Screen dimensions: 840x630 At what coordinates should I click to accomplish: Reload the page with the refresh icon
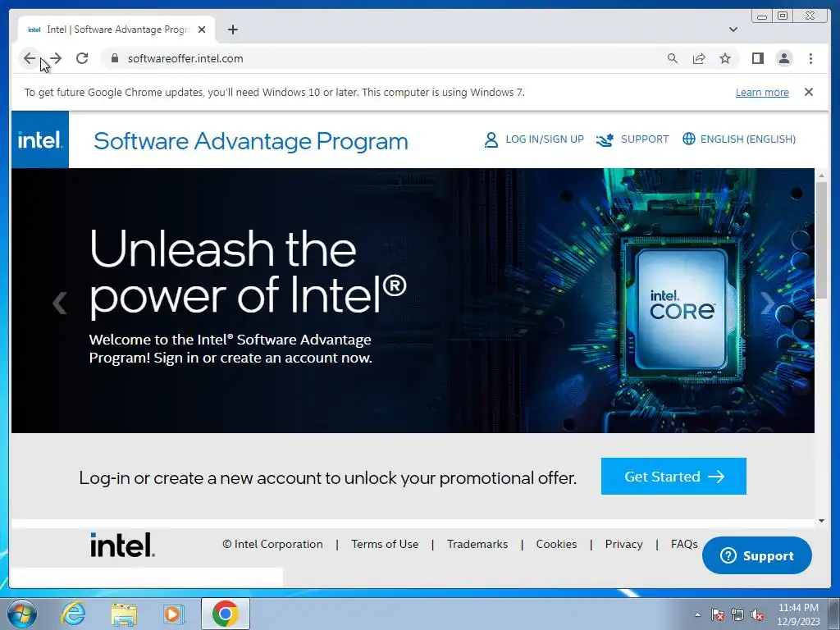coord(82,58)
